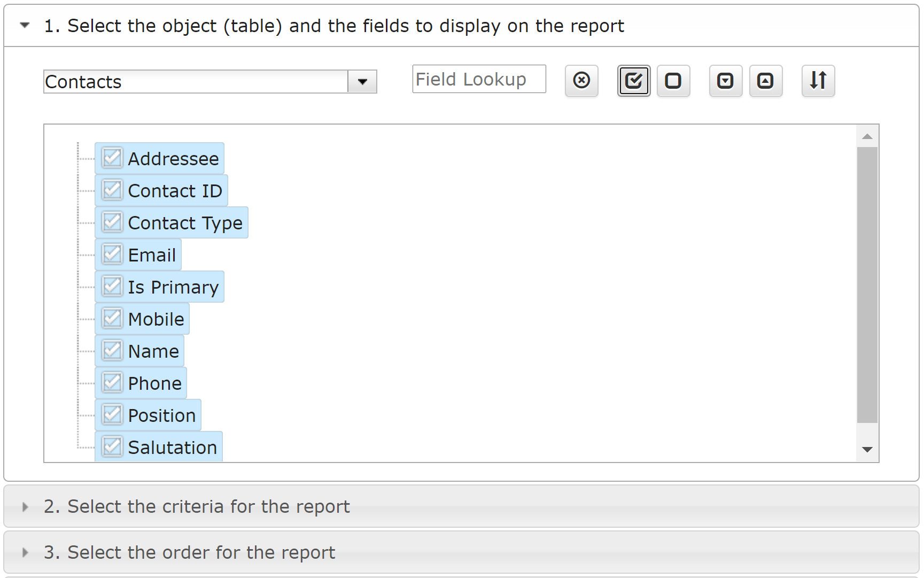Screen dimensions: 924x578
Task: Click the select all fields check icon
Action: point(633,81)
